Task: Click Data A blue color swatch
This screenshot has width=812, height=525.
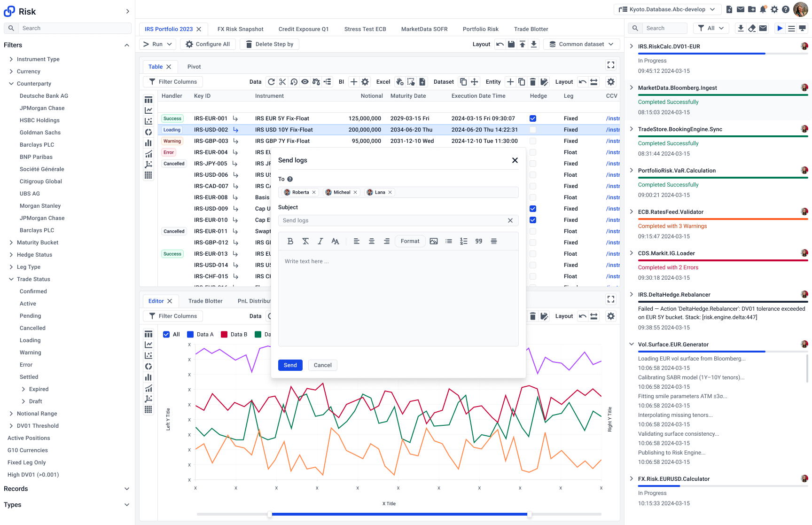Action: [190, 335]
